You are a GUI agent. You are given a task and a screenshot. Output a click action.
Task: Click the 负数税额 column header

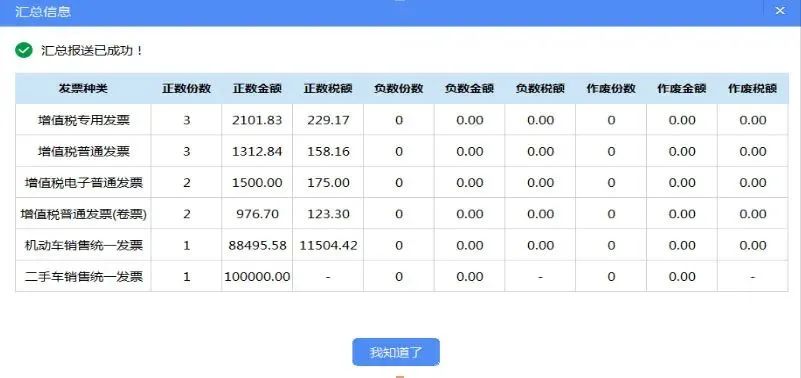pos(540,88)
